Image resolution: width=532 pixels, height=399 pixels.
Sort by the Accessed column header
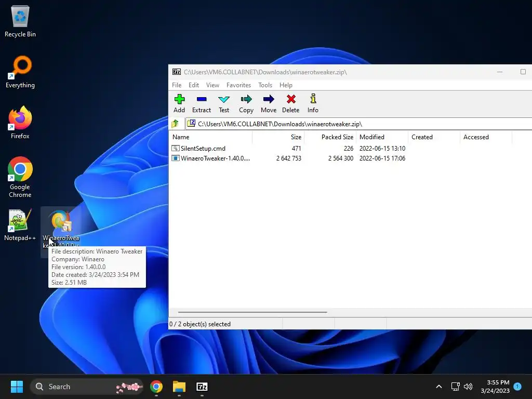486,137
